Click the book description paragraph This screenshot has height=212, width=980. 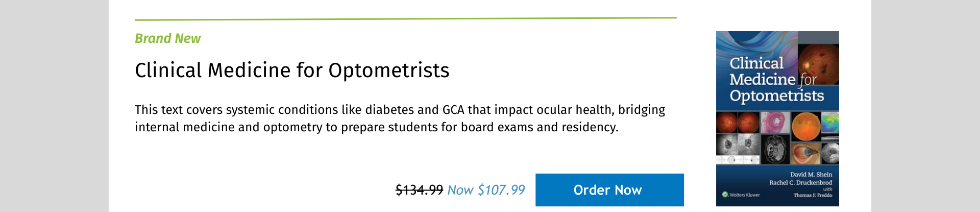400,119
